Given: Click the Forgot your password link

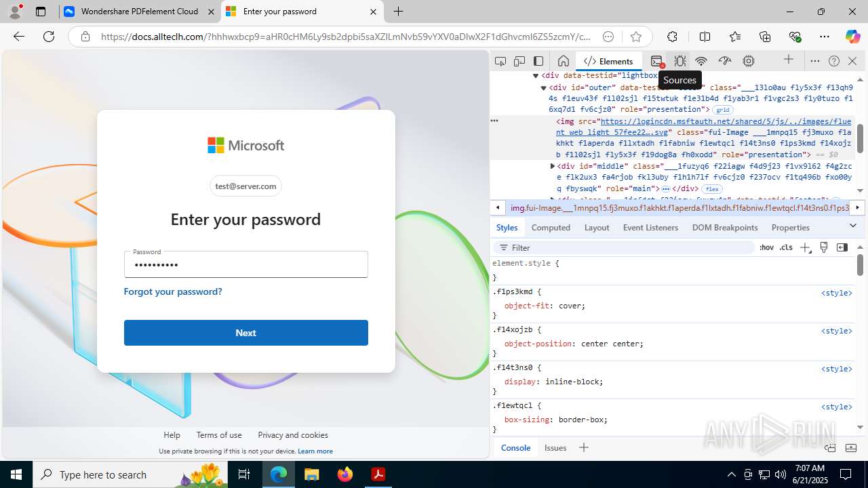Looking at the screenshot, I should coord(173,291).
